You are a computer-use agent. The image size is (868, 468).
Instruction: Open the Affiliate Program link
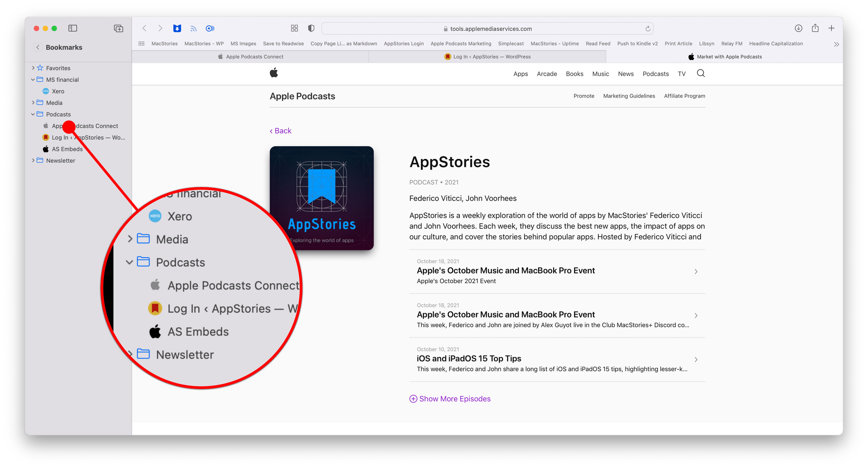(684, 96)
